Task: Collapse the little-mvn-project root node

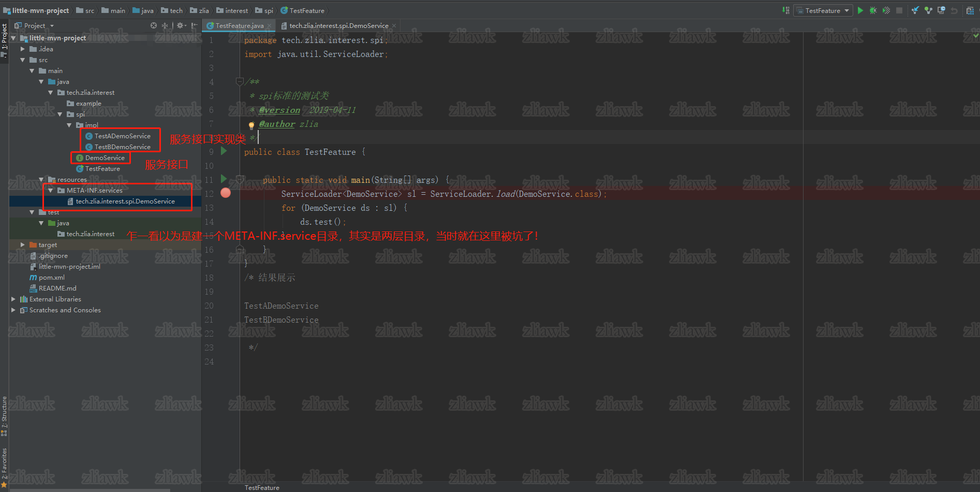Action: coord(13,38)
